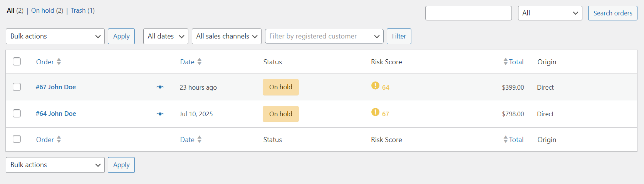Click the Search orders button
The width and height of the screenshot is (644, 184).
coord(613,13)
